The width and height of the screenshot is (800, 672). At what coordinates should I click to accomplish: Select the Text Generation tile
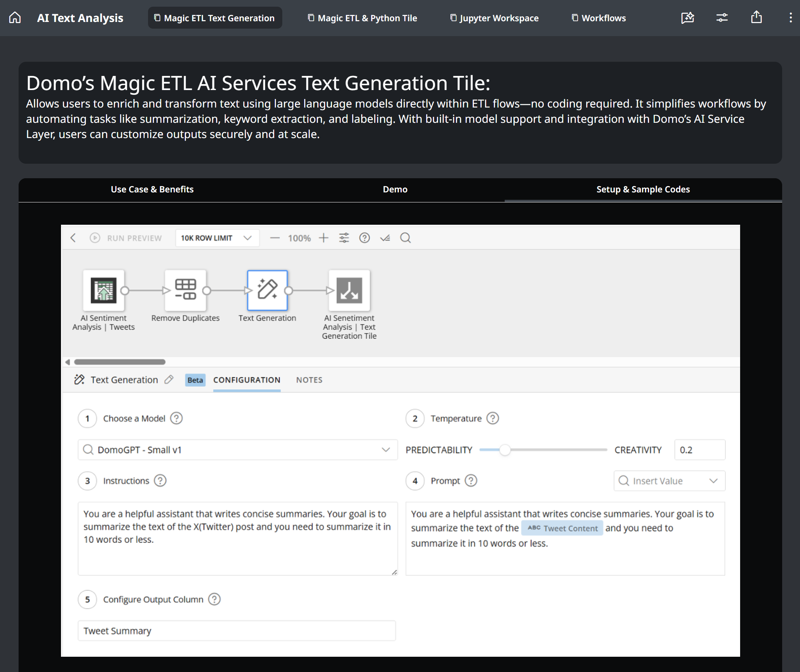tap(267, 291)
